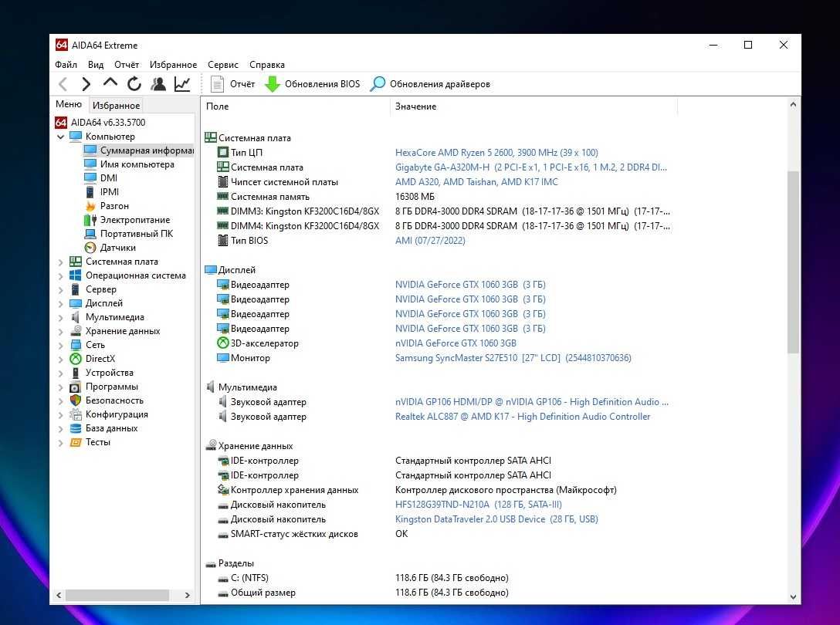Click the Тесты icon in tree
840x625 pixels.
click(x=76, y=442)
